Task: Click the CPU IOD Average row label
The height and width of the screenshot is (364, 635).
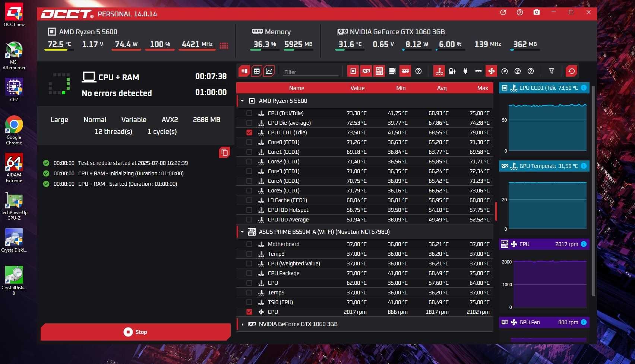Action: (x=288, y=220)
